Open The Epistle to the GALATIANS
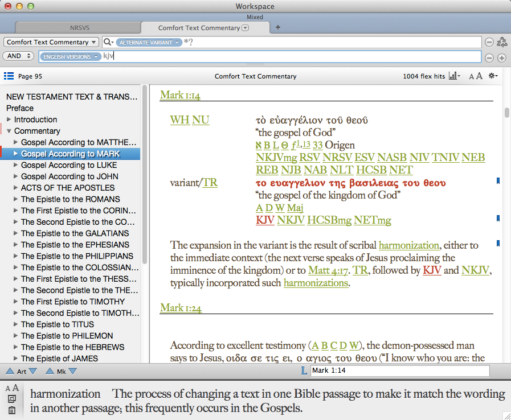 pyautogui.click(x=75, y=233)
